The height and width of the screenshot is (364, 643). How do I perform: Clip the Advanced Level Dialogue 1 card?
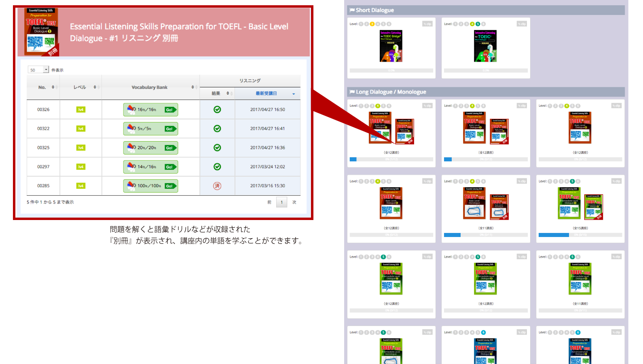522,332
